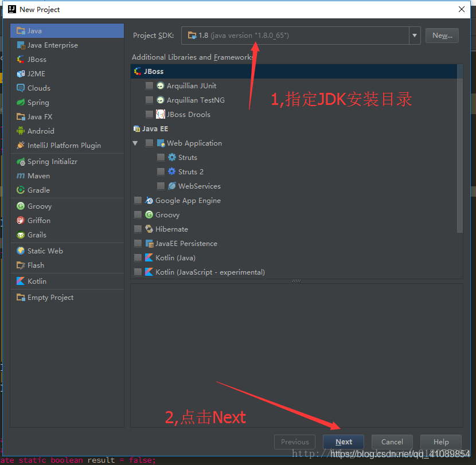This screenshot has width=476, height=465.
Task: Click the New... SDK button
Action: tap(442, 36)
